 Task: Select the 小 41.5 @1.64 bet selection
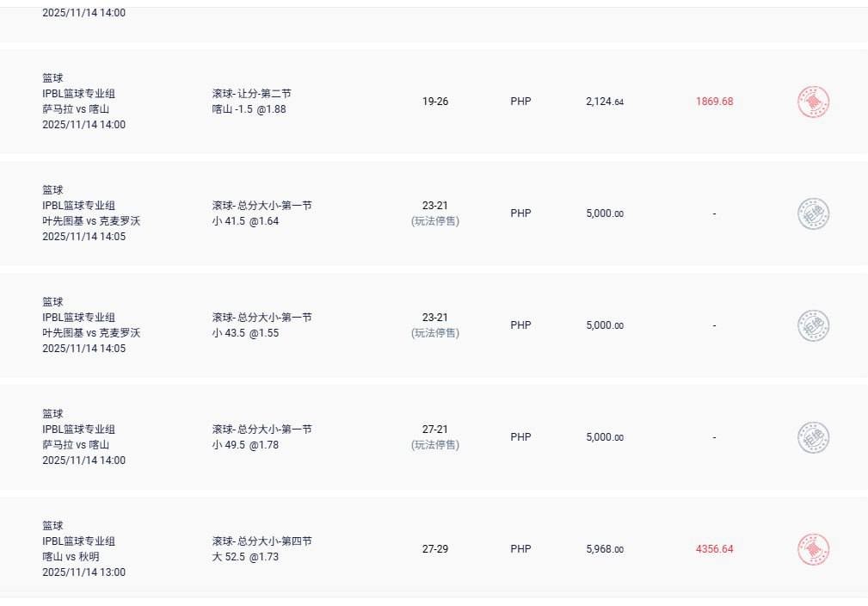245,220
